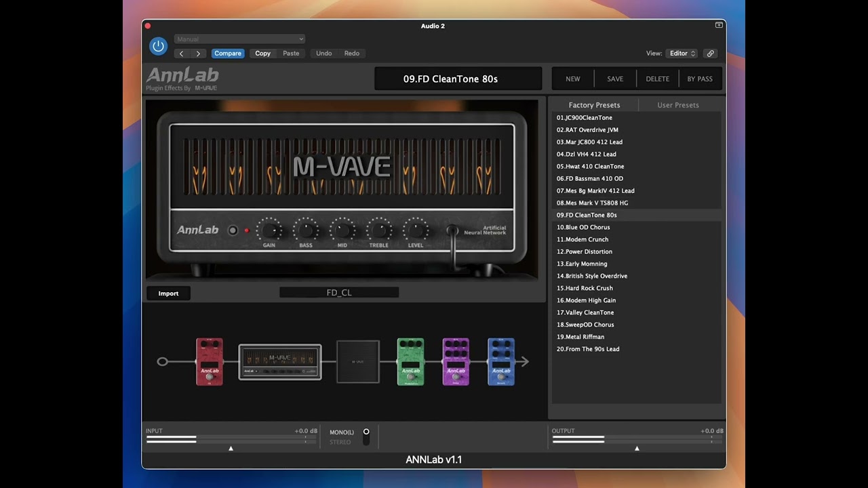Select the cabinet in signal chain
Viewport: 868px width, 488px height.
[x=358, y=362]
